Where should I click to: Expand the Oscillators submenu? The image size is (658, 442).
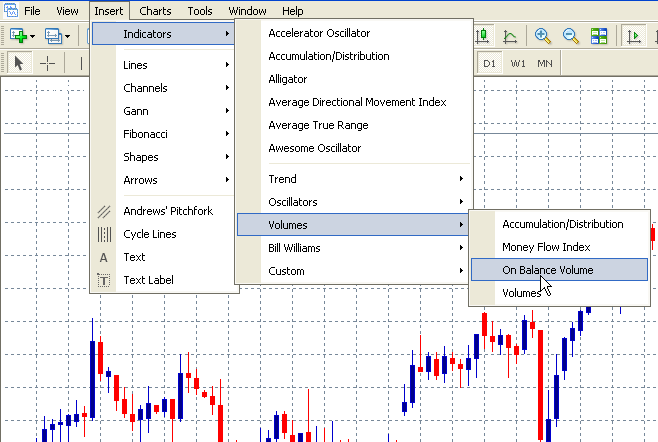(353, 202)
